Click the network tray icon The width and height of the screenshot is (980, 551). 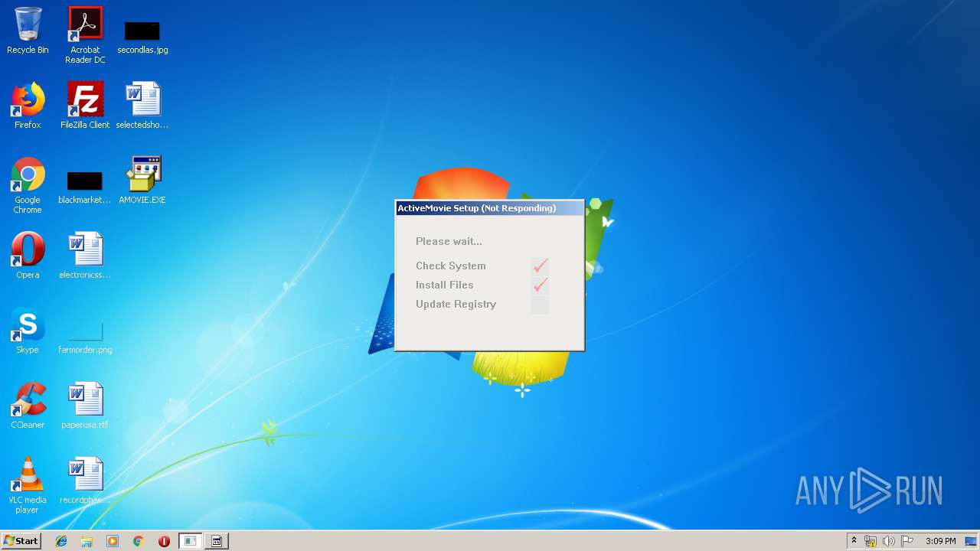tap(871, 541)
